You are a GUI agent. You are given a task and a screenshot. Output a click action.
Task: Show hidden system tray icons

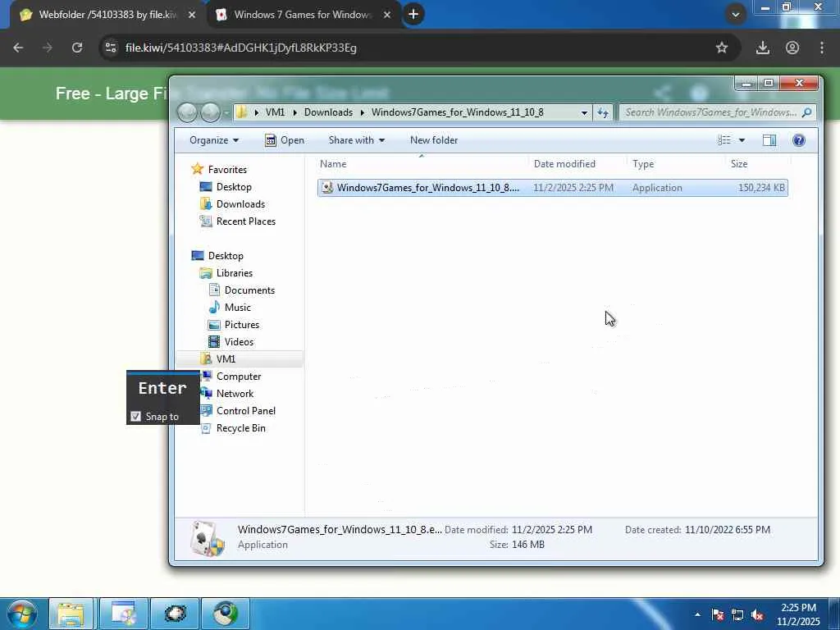697,615
